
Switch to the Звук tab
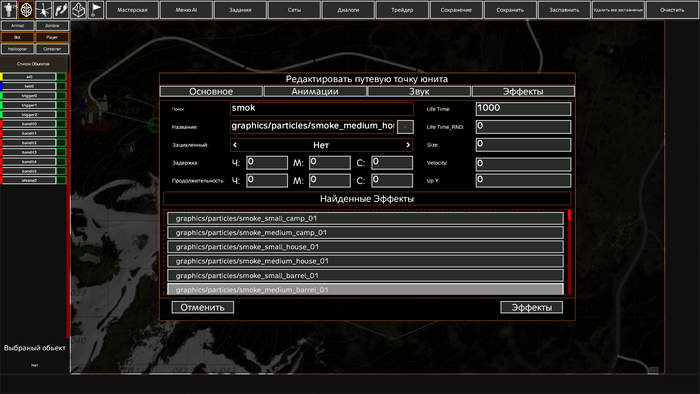[x=419, y=91]
